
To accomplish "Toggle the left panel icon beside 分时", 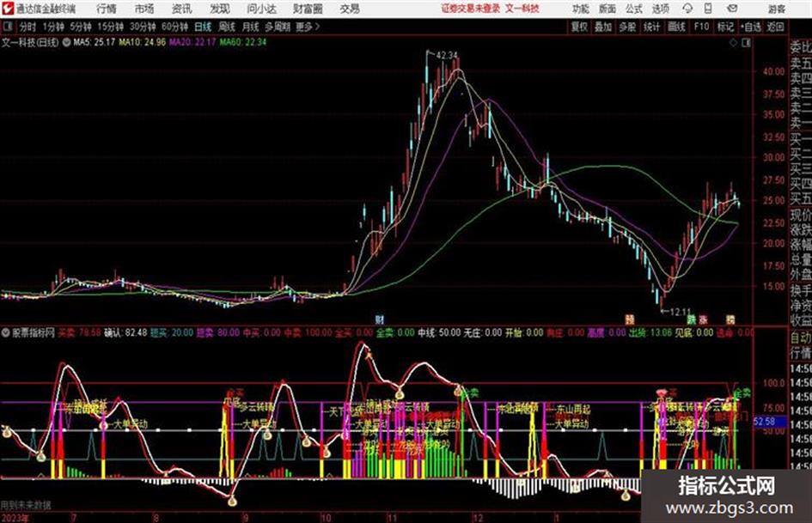I will pos(8,27).
